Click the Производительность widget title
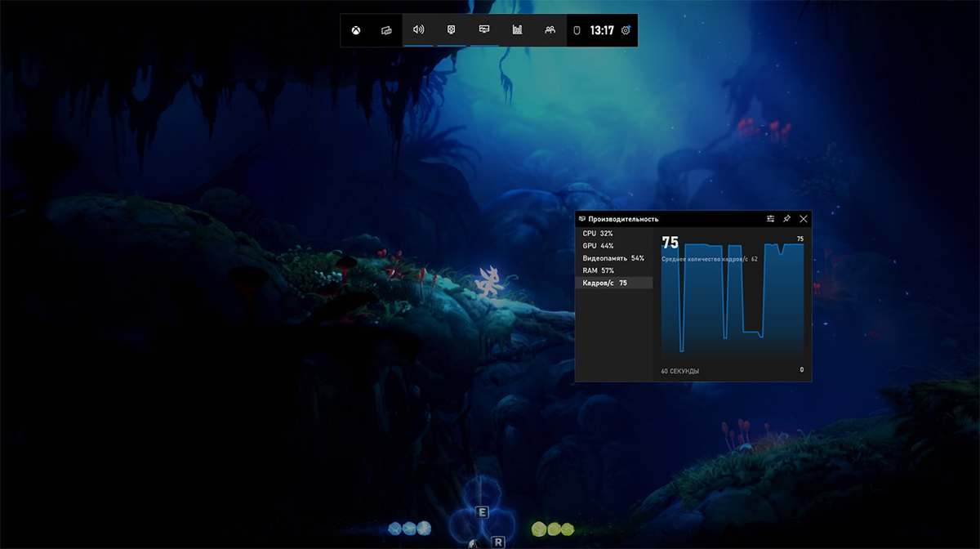Viewport: 980px width, 549px height. point(623,219)
